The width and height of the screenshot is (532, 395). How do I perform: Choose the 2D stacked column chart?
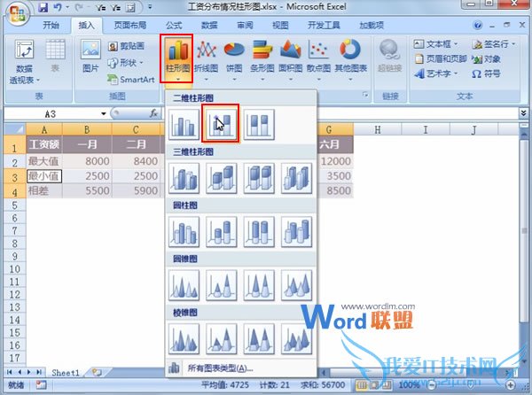(x=221, y=124)
